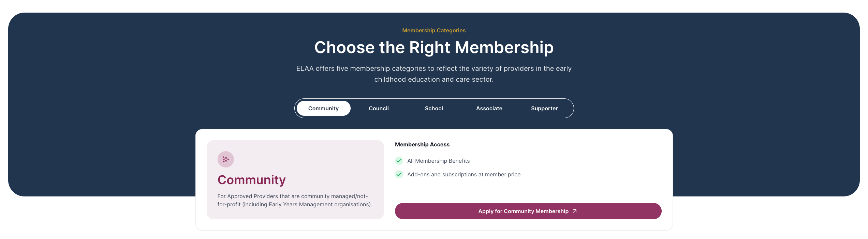This screenshot has height=239, width=868.
Task: Click the green checkmark beside Add-ons and subscriptions
Action: point(399,174)
